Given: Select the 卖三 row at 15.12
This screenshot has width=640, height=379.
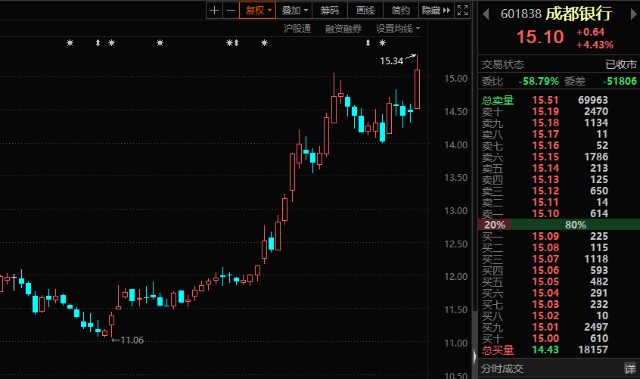Looking at the screenshot, I should (x=559, y=191).
